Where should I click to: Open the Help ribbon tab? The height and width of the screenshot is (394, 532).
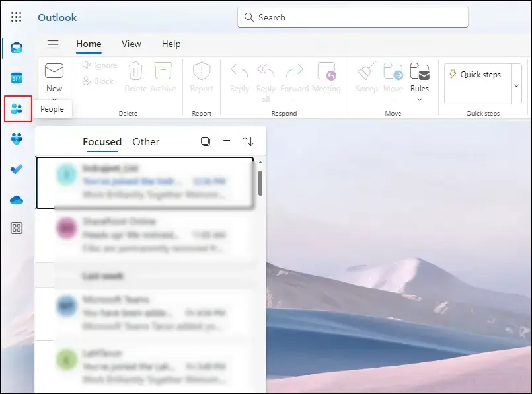(x=171, y=44)
